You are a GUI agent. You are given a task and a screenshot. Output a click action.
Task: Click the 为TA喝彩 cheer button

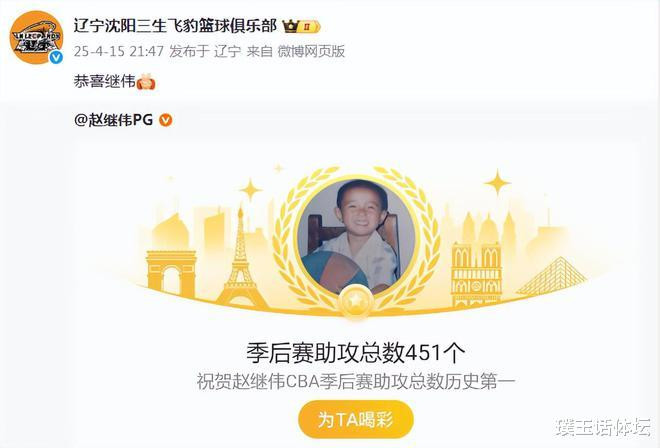356,419
